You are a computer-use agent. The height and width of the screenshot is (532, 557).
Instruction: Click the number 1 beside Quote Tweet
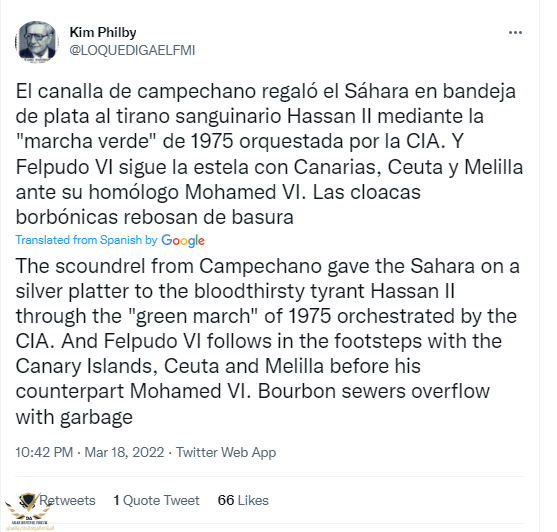[x=116, y=500]
